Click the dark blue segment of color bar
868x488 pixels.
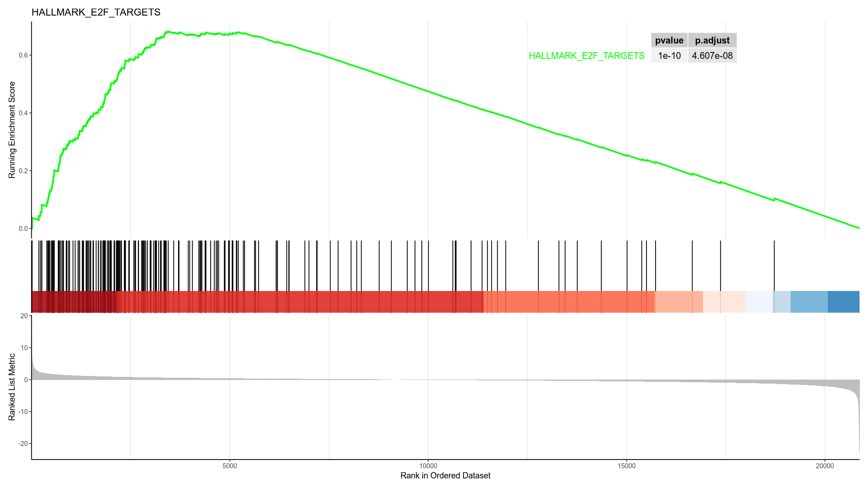pyautogui.click(x=843, y=301)
